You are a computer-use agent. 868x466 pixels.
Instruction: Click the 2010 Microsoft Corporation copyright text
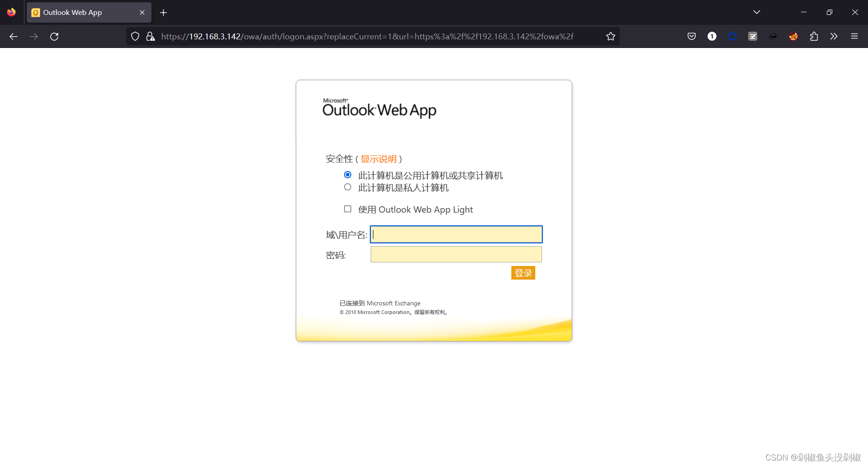[394, 312]
